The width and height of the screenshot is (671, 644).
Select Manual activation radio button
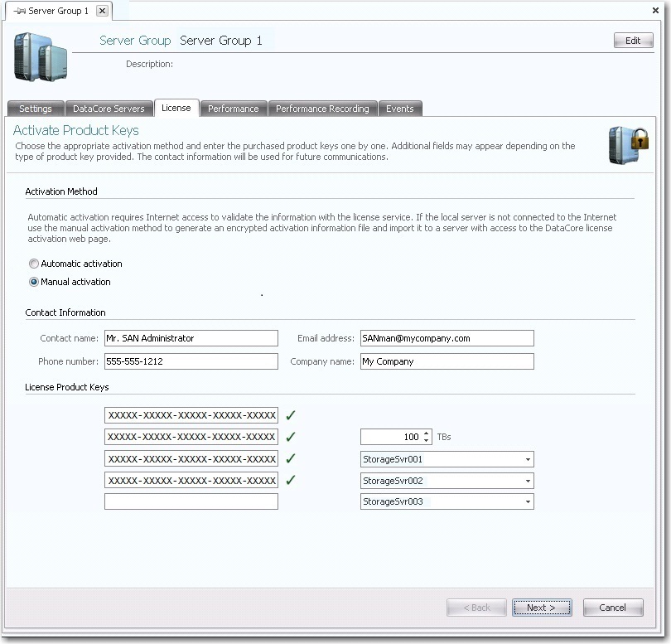click(34, 282)
